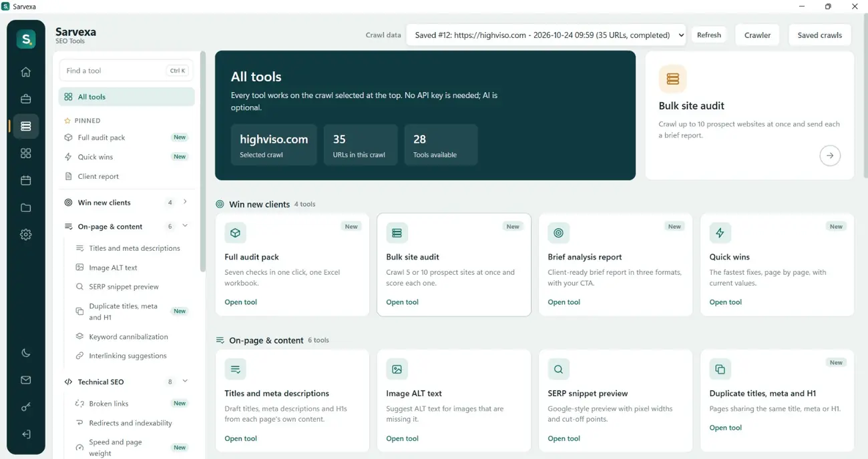Click the Win new clients section target icon
This screenshot has width=868, height=459.
220,204
